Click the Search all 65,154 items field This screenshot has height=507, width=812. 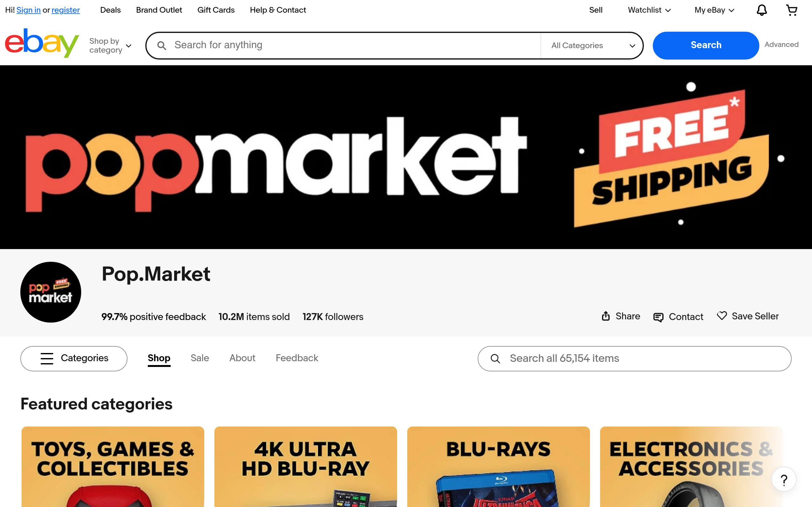(634, 358)
